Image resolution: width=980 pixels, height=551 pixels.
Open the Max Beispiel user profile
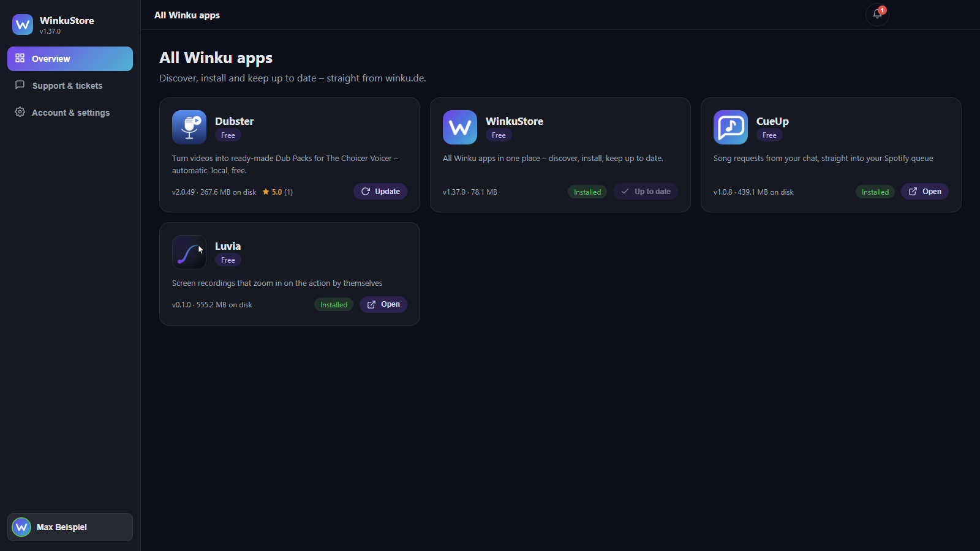pos(70,527)
